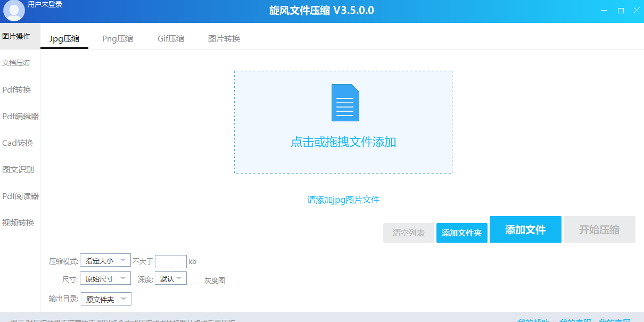Click the 添加文件 button

tap(525, 229)
